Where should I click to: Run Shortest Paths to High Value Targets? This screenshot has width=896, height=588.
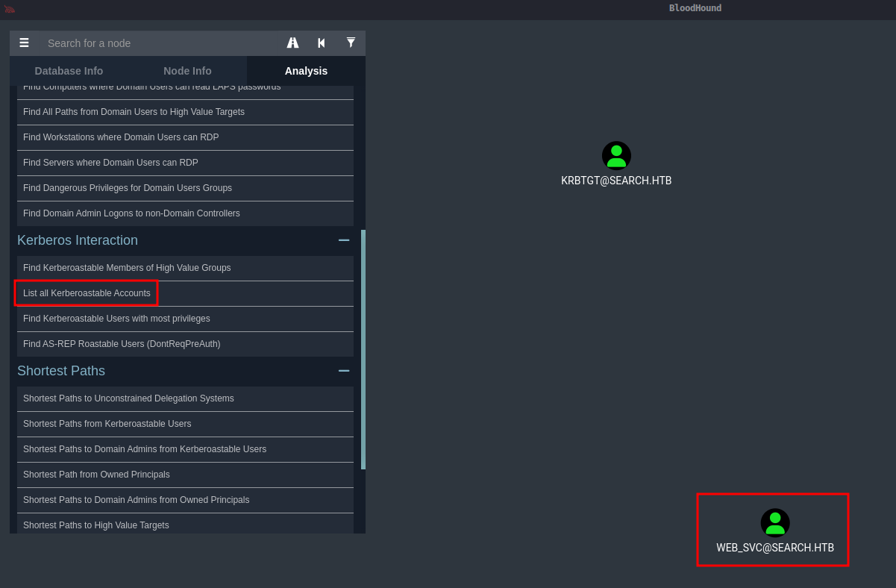185,524
